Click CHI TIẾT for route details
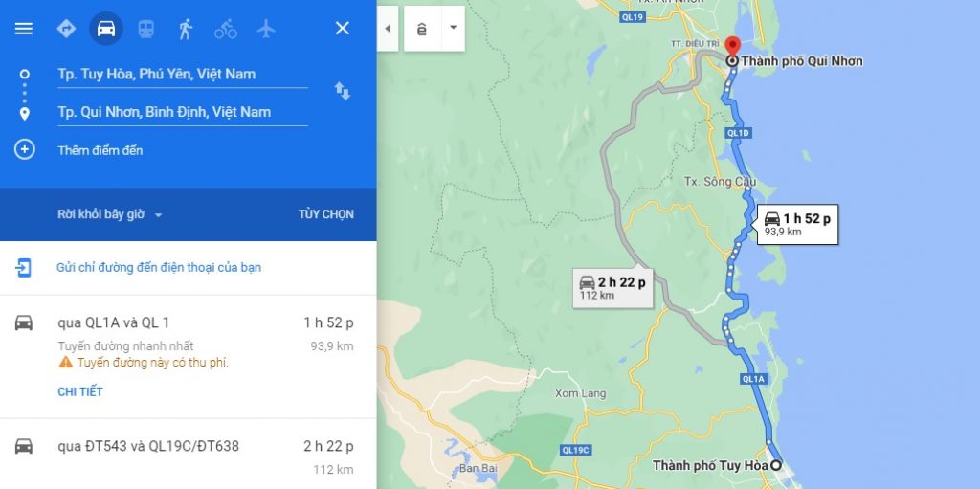This screenshot has width=980, height=489. [80, 392]
